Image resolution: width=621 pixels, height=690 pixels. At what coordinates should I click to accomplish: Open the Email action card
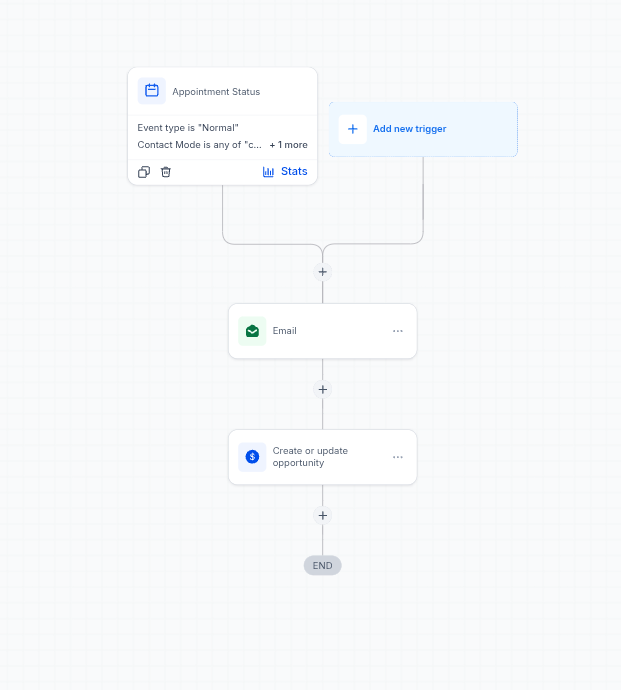[323, 331]
